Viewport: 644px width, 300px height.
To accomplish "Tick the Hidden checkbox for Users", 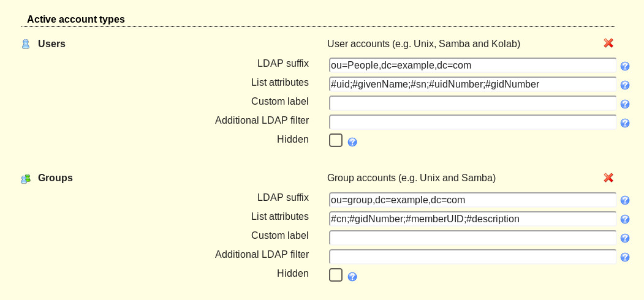I will pyautogui.click(x=336, y=140).
